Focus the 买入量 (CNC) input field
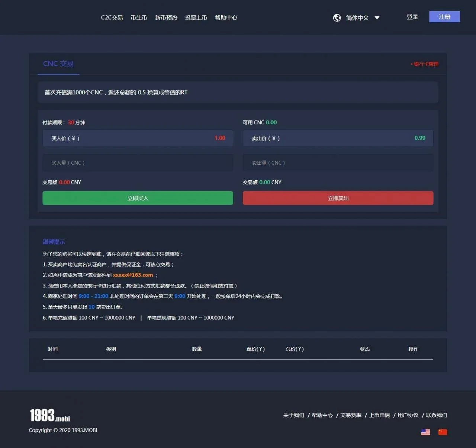This screenshot has height=448, width=476. 138,163
